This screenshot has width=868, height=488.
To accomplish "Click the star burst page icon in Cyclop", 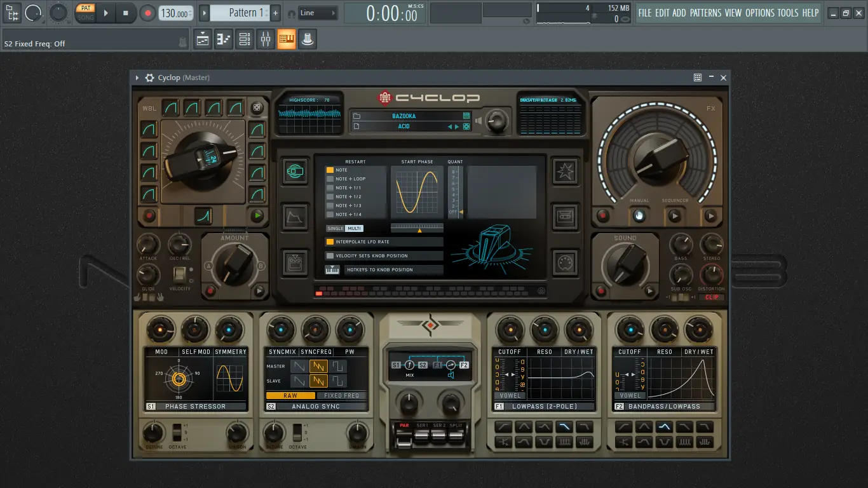I will [x=564, y=171].
